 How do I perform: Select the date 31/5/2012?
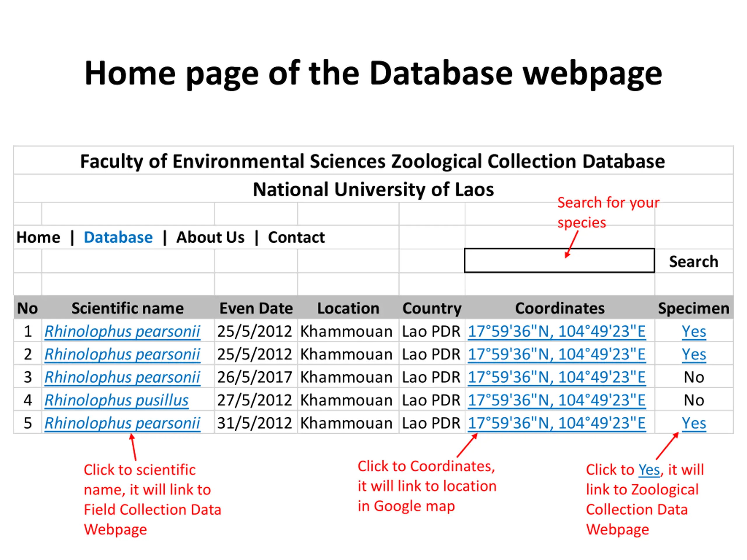coord(255,423)
